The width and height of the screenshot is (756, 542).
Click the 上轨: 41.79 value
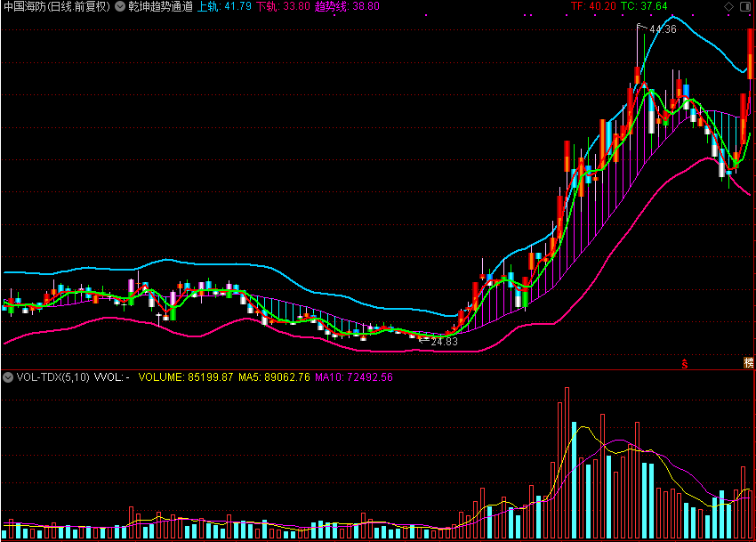[225, 6]
